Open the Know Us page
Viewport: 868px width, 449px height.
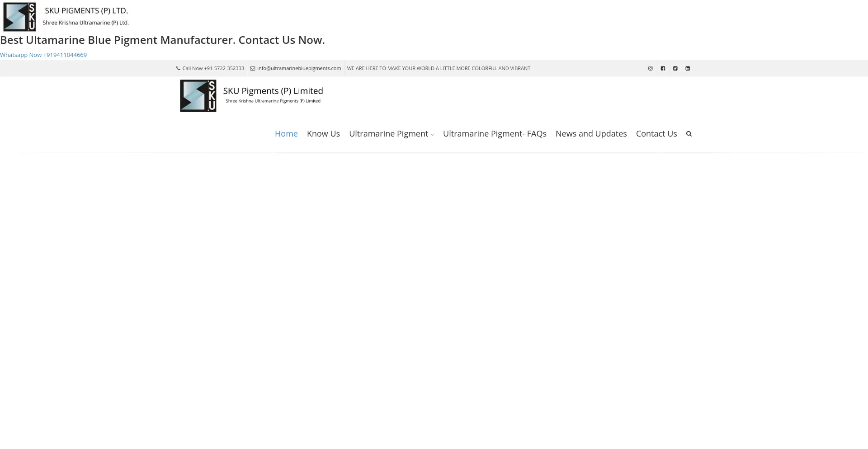point(323,134)
